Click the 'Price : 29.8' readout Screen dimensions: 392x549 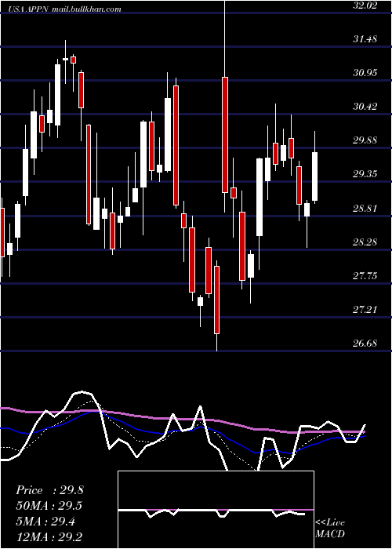[x=49, y=490]
